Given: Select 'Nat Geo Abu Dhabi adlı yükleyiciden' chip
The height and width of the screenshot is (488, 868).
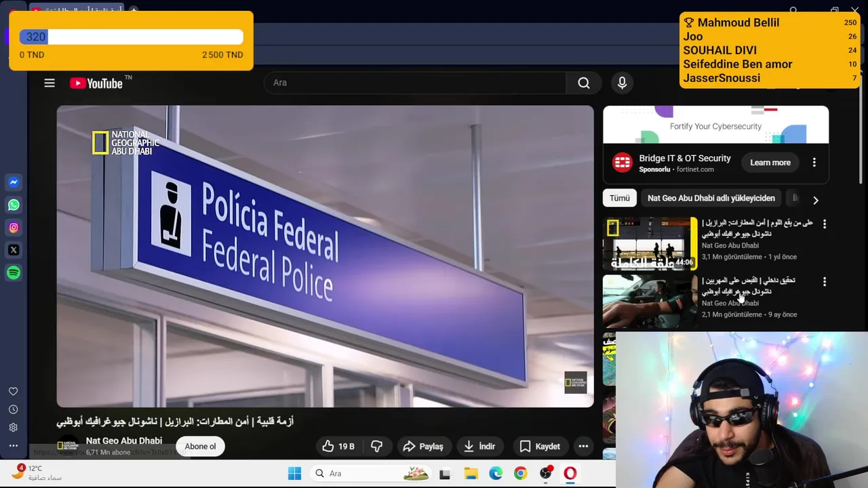Looking at the screenshot, I should click(711, 198).
